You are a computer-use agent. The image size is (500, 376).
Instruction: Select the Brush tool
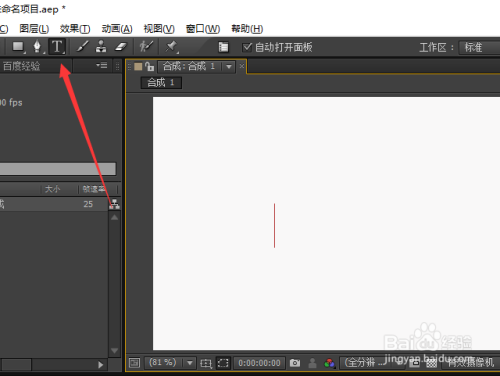coord(83,47)
